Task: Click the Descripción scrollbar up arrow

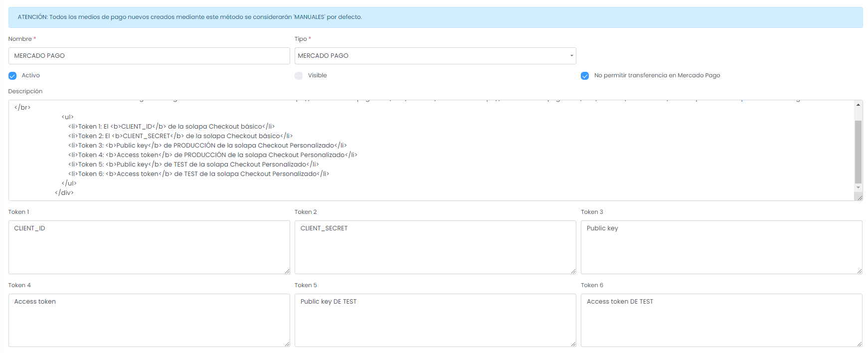Action: point(858,105)
